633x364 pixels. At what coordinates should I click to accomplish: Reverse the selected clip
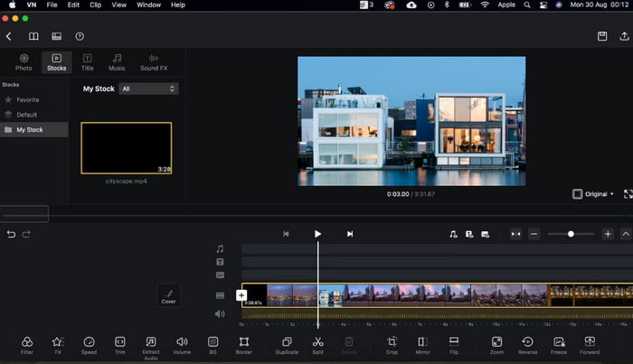pos(527,345)
